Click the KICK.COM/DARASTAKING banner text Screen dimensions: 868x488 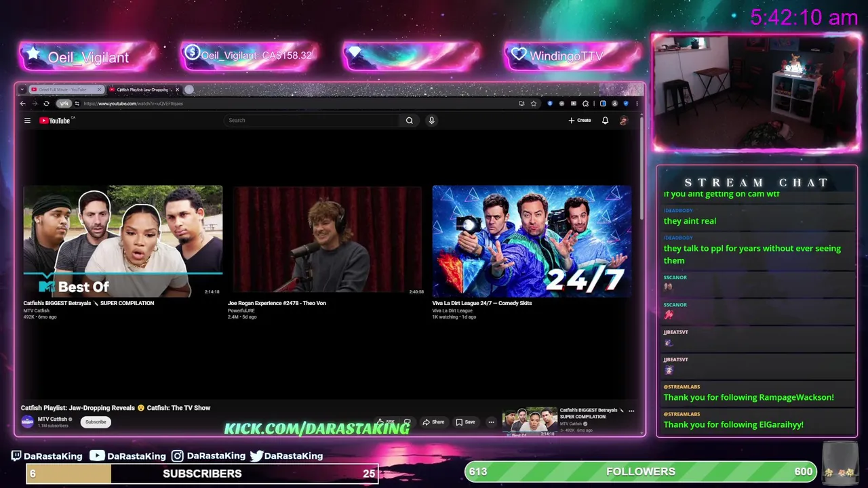coord(317,428)
